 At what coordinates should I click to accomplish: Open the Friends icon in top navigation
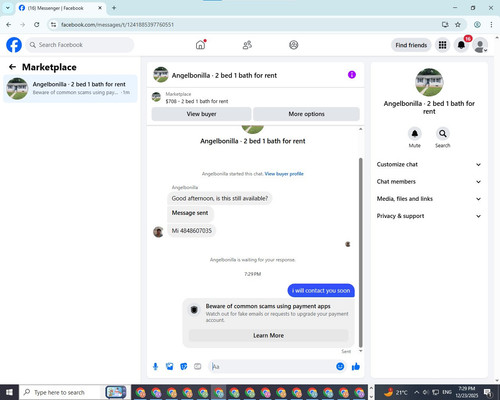(x=247, y=45)
